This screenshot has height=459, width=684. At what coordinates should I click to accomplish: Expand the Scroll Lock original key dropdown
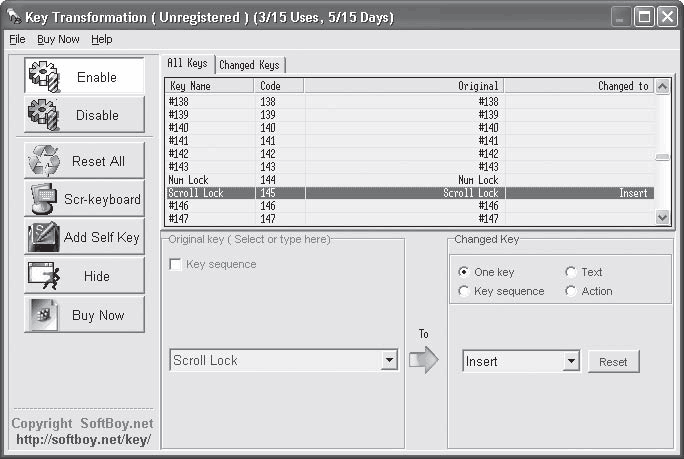click(x=389, y=360)
